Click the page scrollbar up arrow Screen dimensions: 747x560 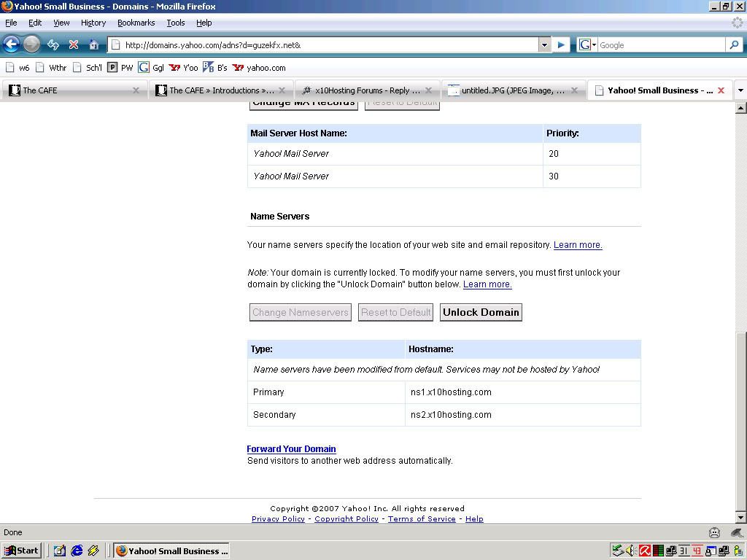pyautogui.click(x=741, y=108)
